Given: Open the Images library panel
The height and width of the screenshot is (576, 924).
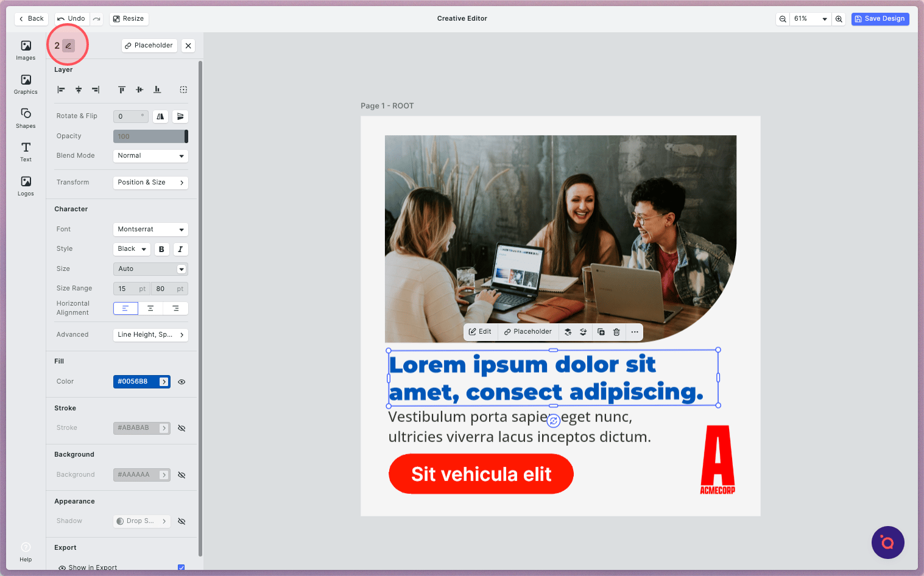Looking at the screenshot, I should (x=26, y=50).
